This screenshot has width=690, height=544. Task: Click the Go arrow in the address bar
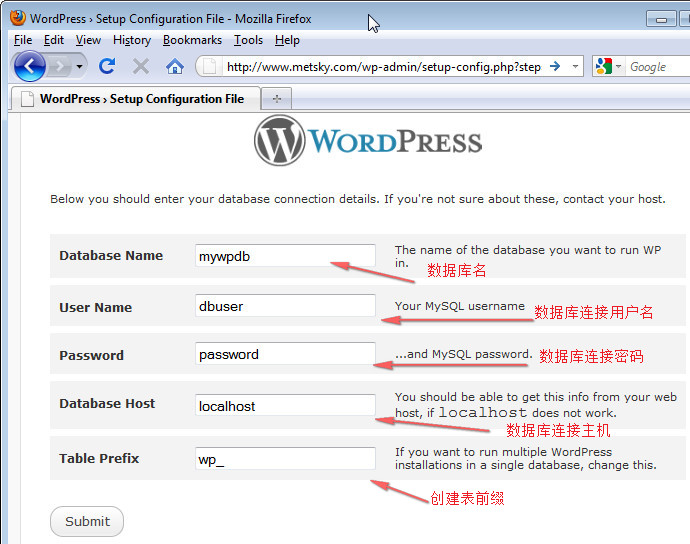pos(555,66)
